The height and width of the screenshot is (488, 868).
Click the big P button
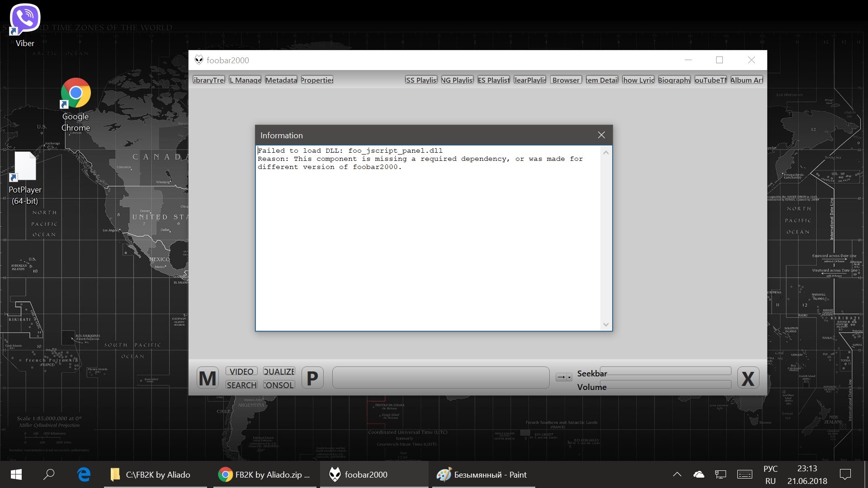pyautogui.click(x=312, y=378)
